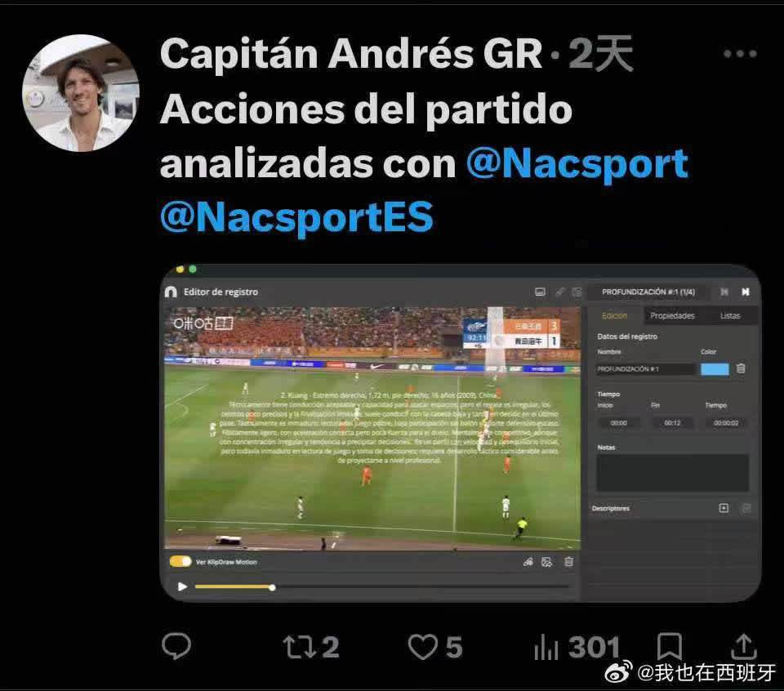Image resolution: width=784 pixels, height=691 pixels.
Task: Switch to the Propiedades tab
Action: (672, 315)
